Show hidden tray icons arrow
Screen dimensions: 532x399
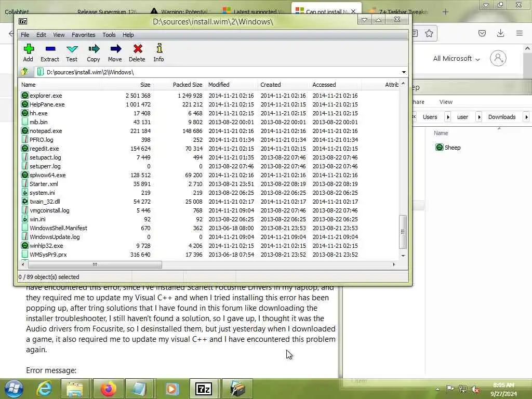pyautogui.click(x=437, y=389)
